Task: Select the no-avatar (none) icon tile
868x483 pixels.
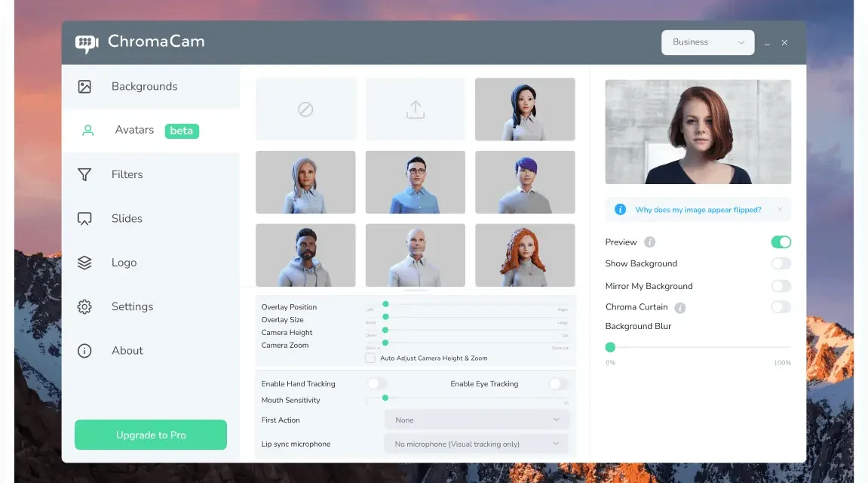Action: 305,109
